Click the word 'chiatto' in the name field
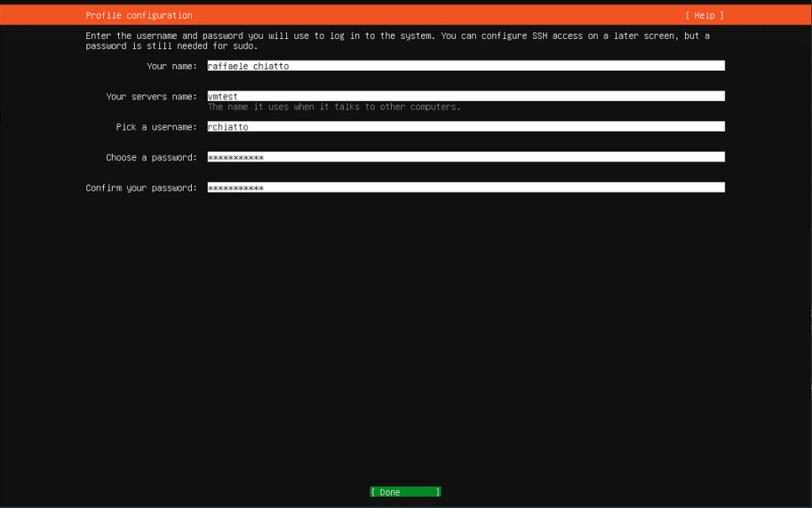This screenshot has width=812, height=508. click(271, 67)
